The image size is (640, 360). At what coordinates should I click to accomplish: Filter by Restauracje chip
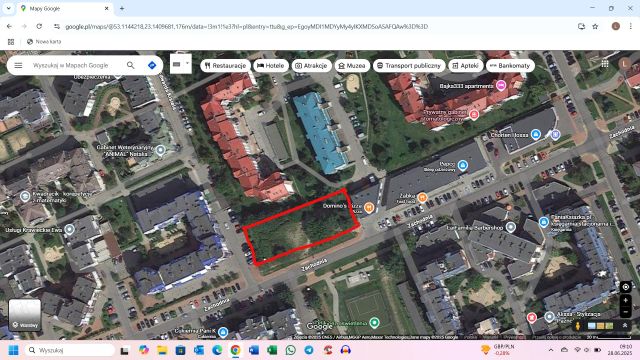(225, 65)
